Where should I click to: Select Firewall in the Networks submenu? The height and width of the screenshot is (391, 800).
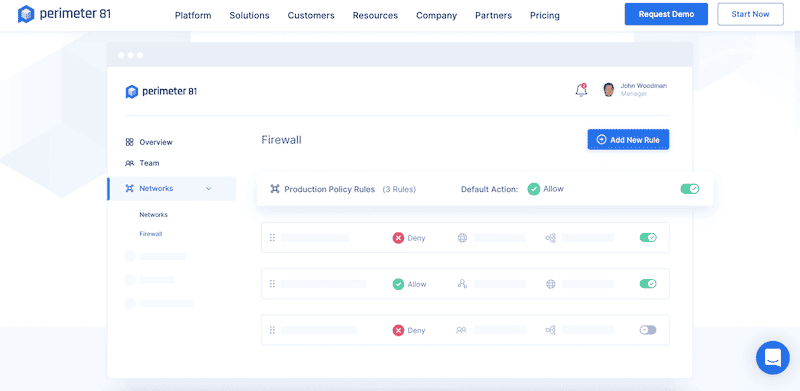(x=151, y=234)
